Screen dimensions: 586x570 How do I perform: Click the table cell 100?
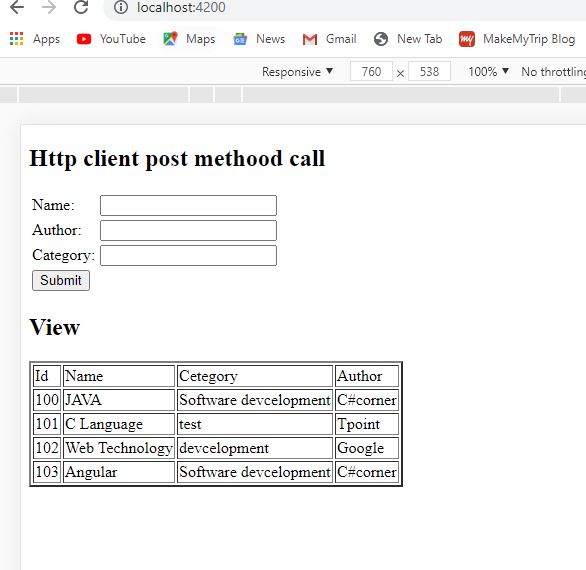tap(47, 400)
